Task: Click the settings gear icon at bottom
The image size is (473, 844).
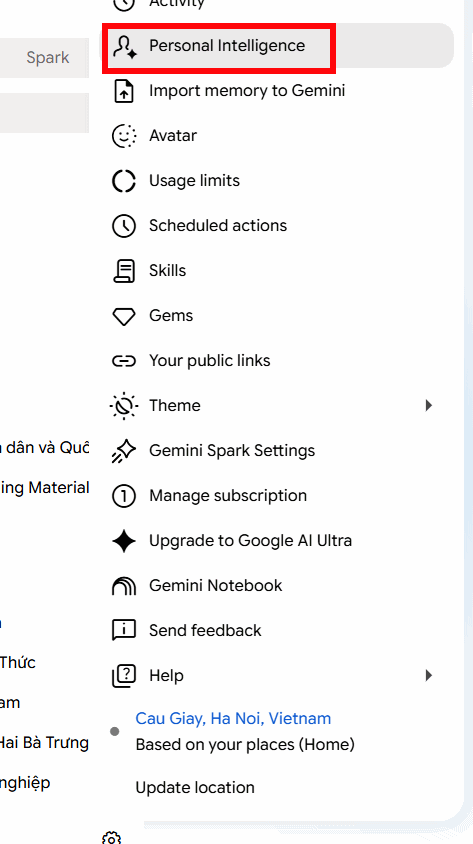Action: 111,839
